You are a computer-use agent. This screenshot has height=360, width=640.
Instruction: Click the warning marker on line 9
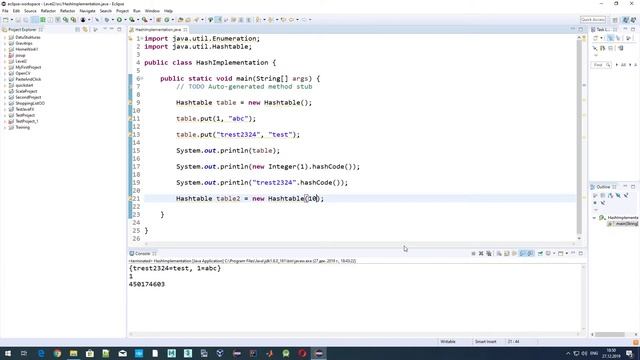[131, 102]
